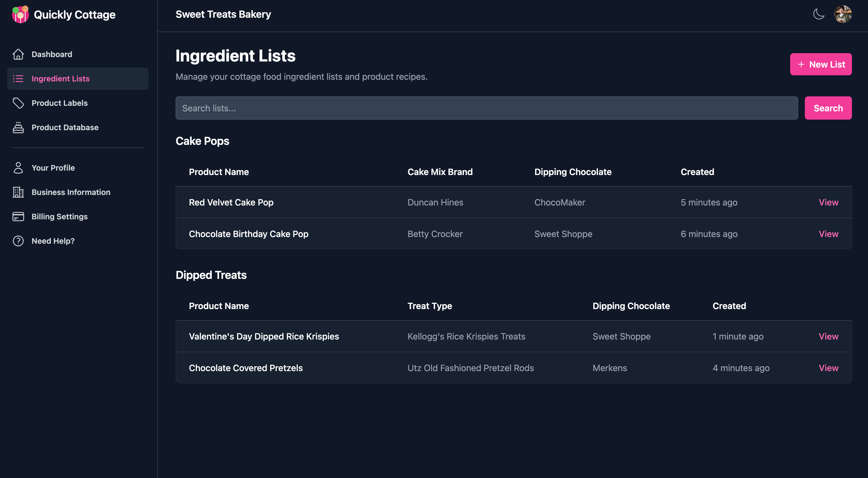Click the Billing Settings card icon
The image size is (868, 478).
[x=19, y=217]
